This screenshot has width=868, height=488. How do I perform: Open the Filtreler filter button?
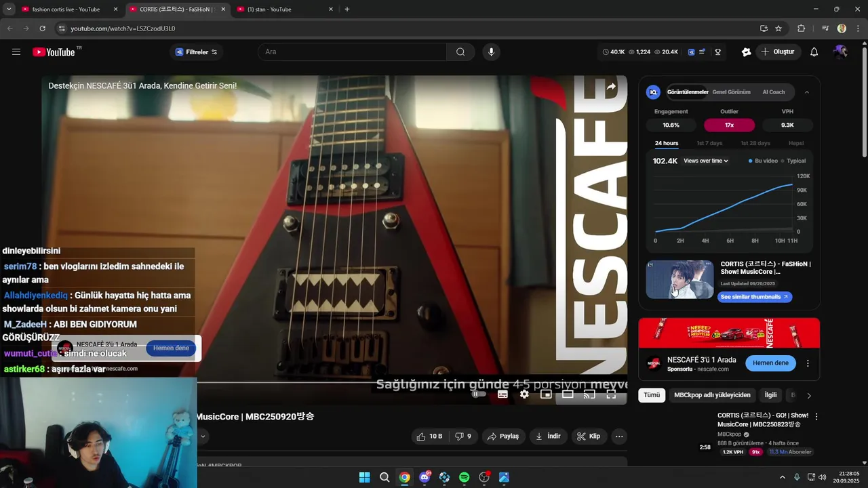[196, 52]
